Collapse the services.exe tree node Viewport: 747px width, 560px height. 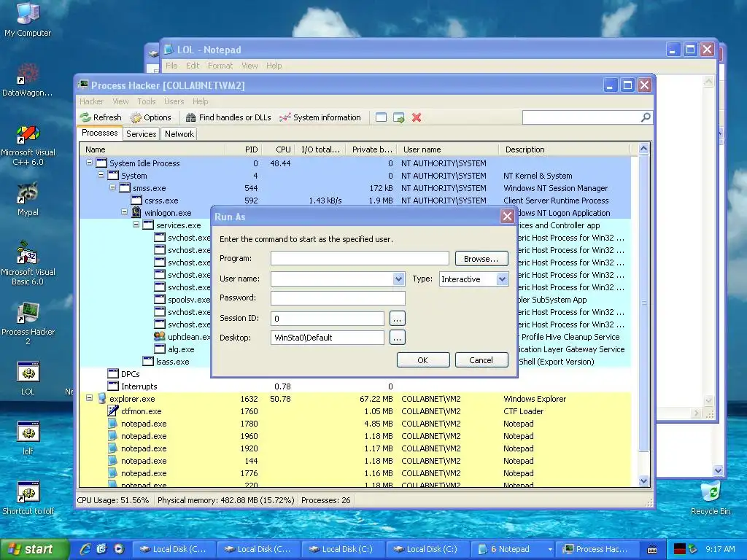click(x=136, y=225)
